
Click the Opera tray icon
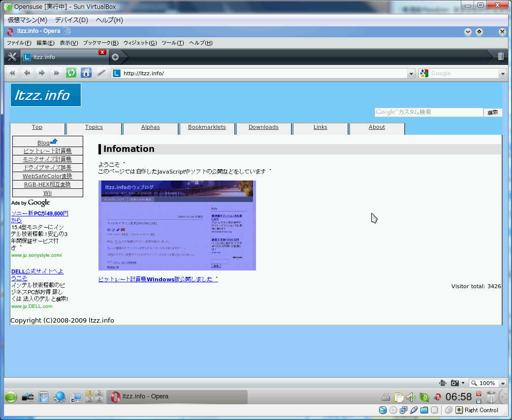[438, 397]
